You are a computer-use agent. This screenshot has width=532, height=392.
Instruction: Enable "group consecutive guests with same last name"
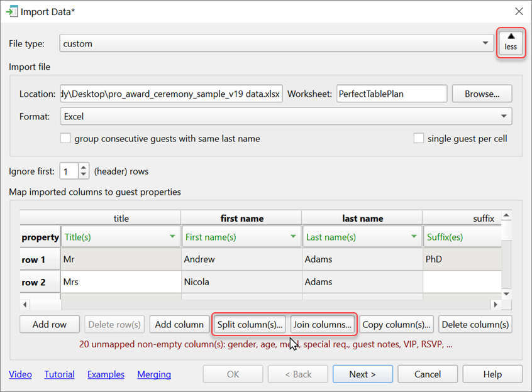click(x=65, y=138)
